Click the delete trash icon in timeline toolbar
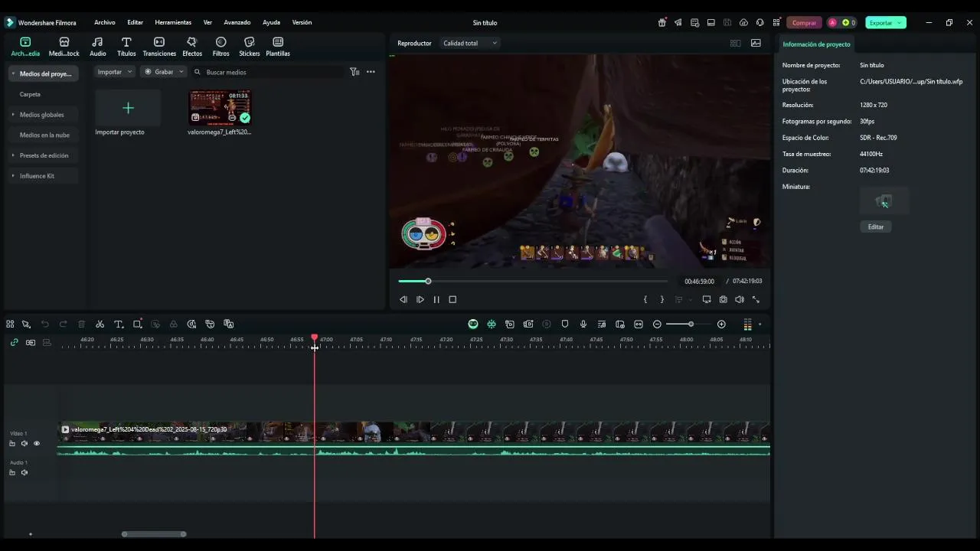980x551 pixels. 82,324
